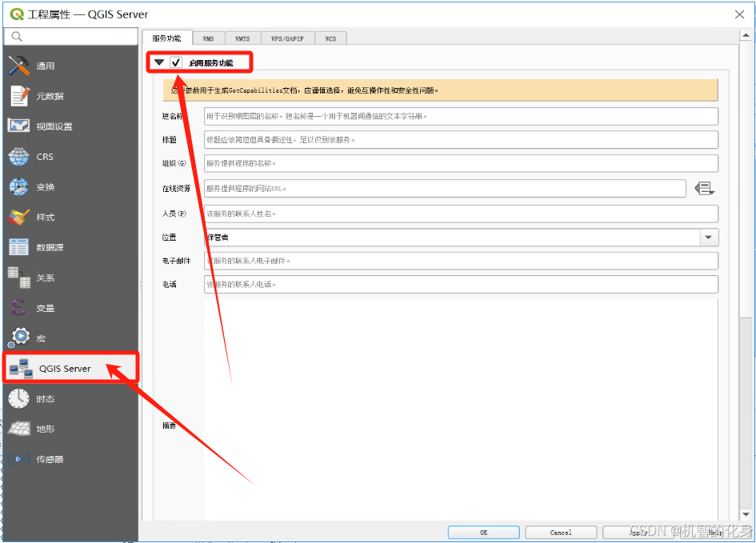Click the 电子邮件 input field
Screen dimensions: 756x543
point(462,261)
